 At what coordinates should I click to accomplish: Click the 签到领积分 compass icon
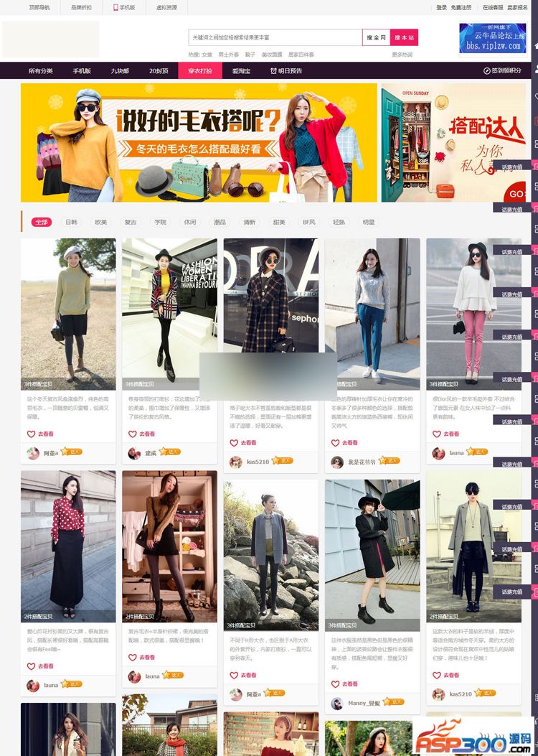click(487, 71)
